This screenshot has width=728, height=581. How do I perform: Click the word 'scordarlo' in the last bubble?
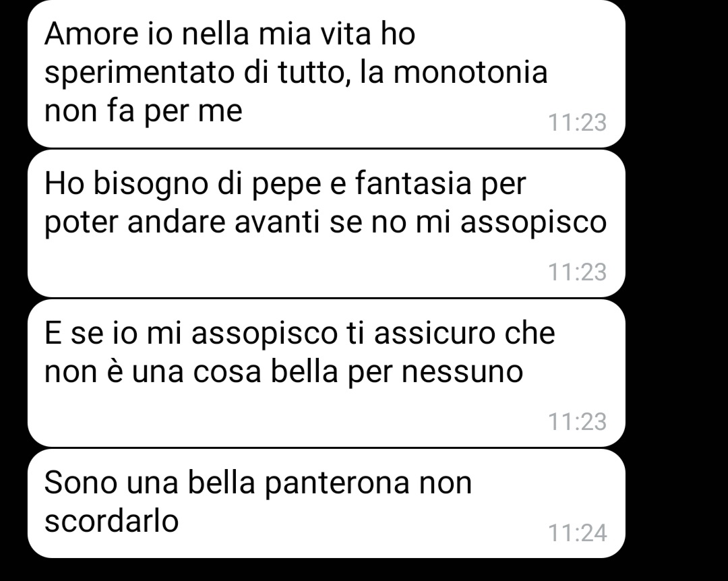111,520
